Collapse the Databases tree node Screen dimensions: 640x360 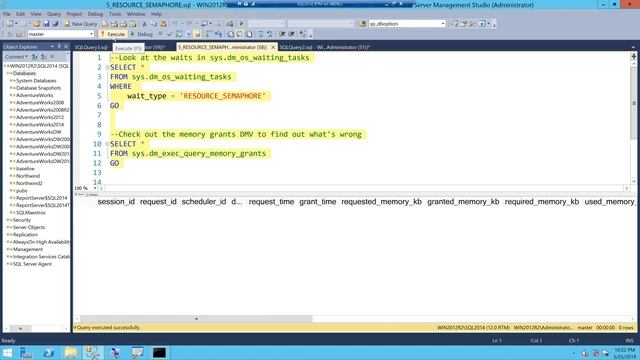pyautogui.click(x=8, y=73)
